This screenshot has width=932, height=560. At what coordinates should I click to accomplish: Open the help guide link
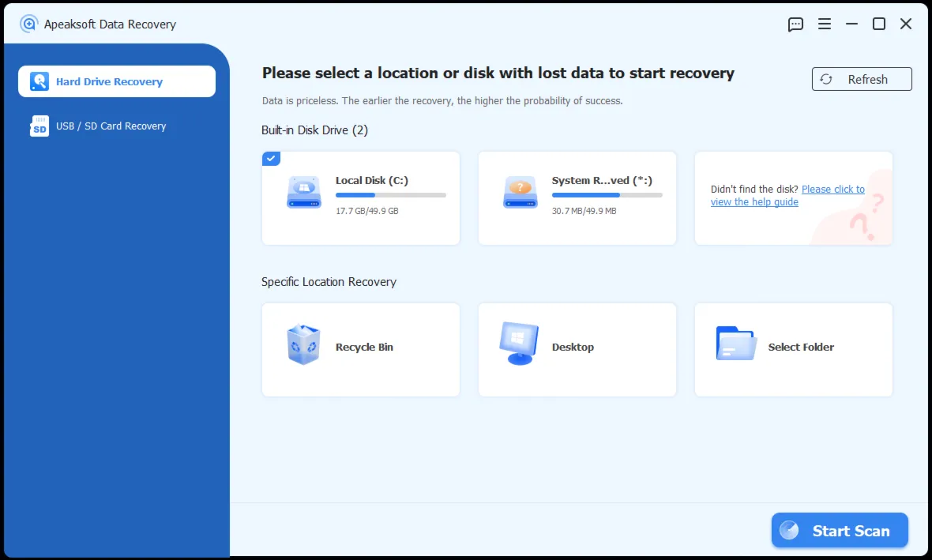point(787,196)
